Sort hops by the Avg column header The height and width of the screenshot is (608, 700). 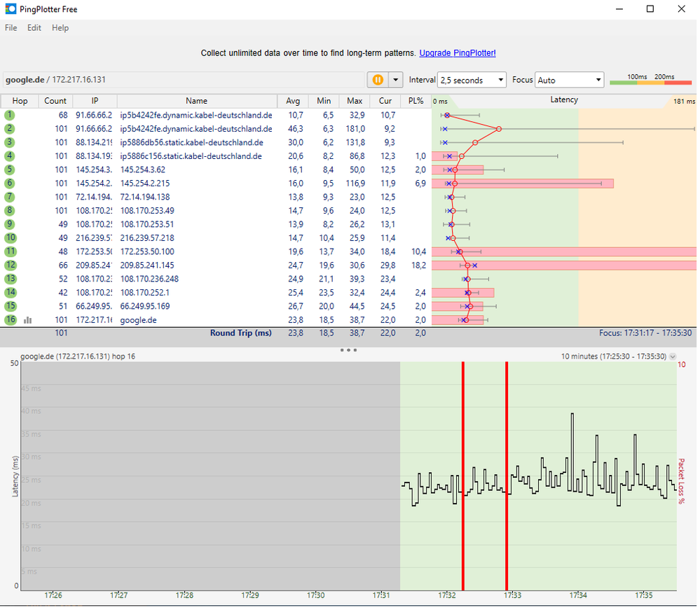(x=292, y=101)
